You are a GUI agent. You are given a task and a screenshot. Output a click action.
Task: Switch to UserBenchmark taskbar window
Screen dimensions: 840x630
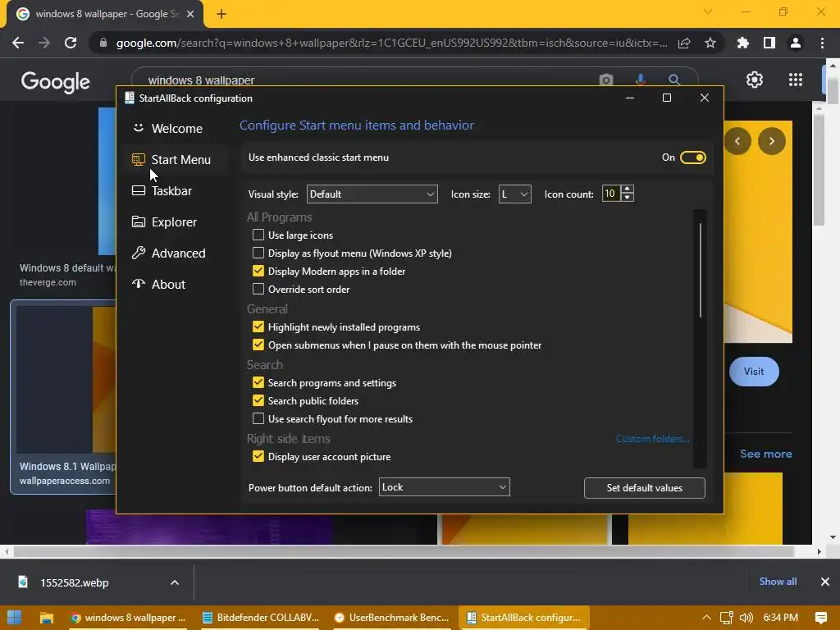[x=391, y=618]
